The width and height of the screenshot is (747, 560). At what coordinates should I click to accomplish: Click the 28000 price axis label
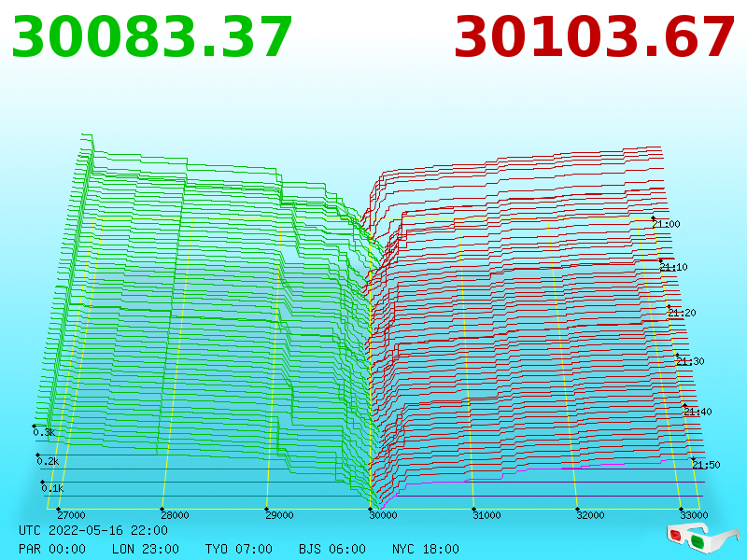(175, 515)
